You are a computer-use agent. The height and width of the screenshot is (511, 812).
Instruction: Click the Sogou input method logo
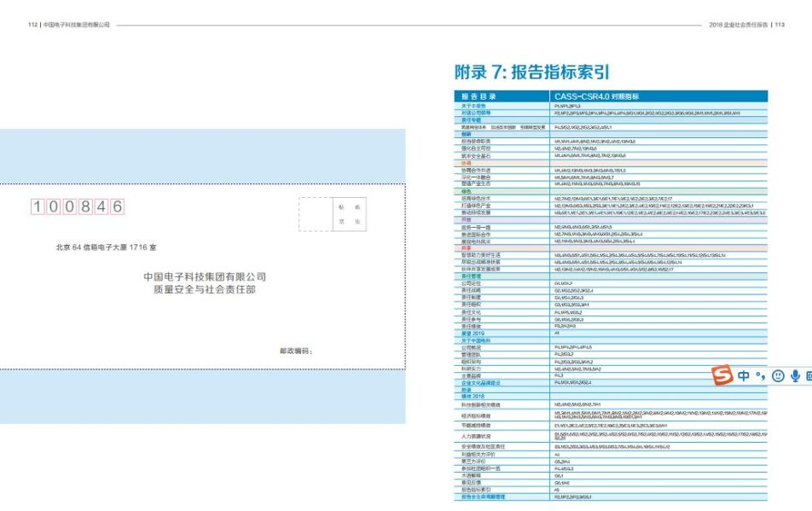722,375
